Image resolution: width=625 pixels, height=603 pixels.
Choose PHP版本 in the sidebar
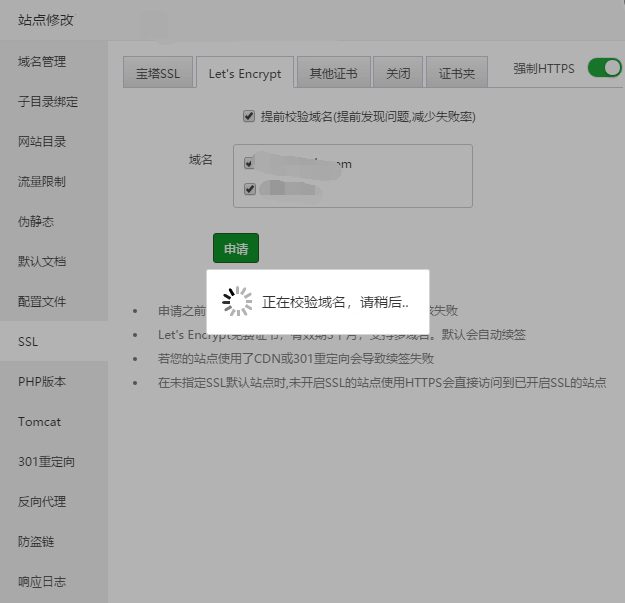[40, 382]
